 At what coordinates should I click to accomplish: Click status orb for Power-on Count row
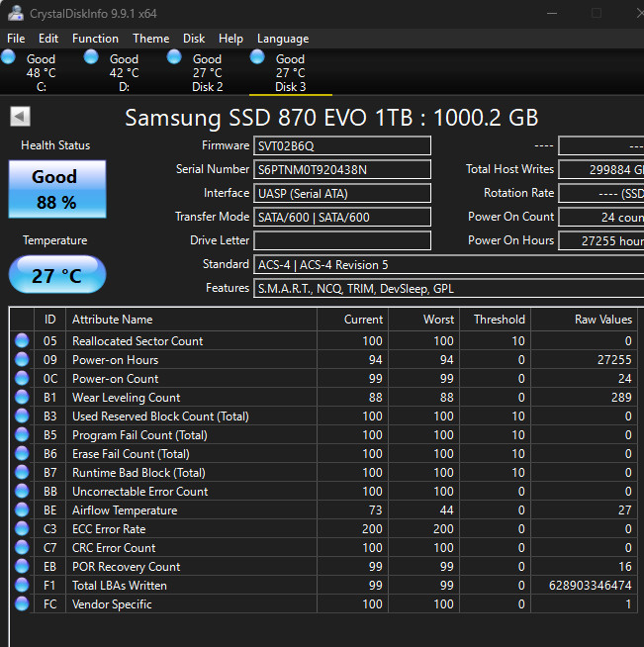22,378
